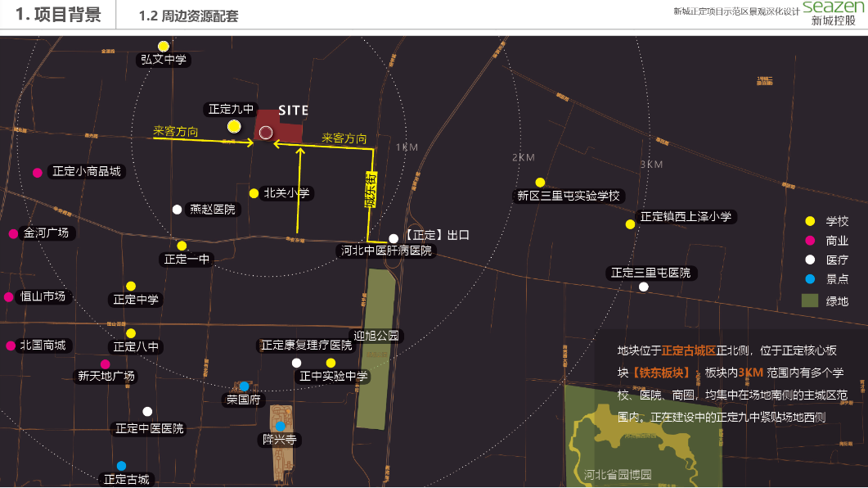Click the blue dot above 正定古城

121,466
